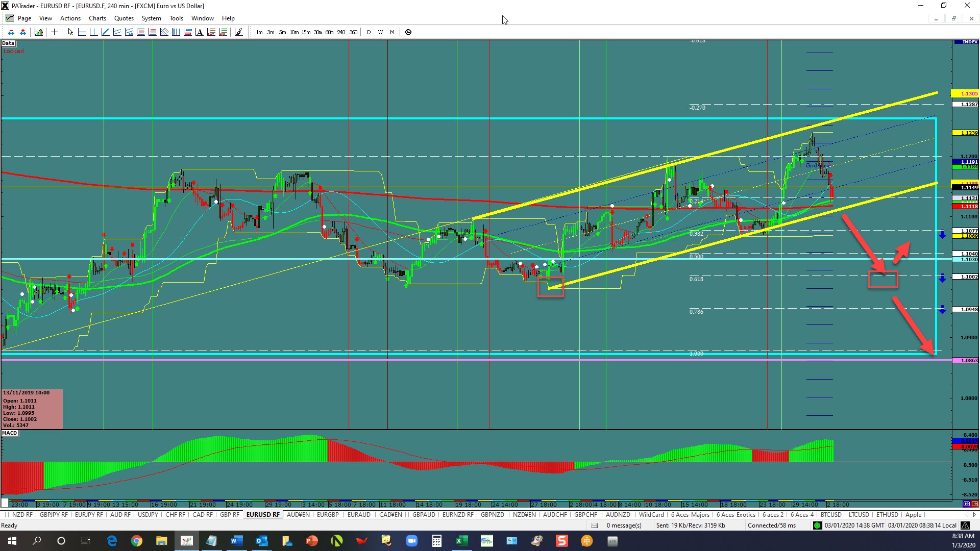The image size is (980, 551).
Task: Switch to 1m timeframe
Action: (259, 32)
